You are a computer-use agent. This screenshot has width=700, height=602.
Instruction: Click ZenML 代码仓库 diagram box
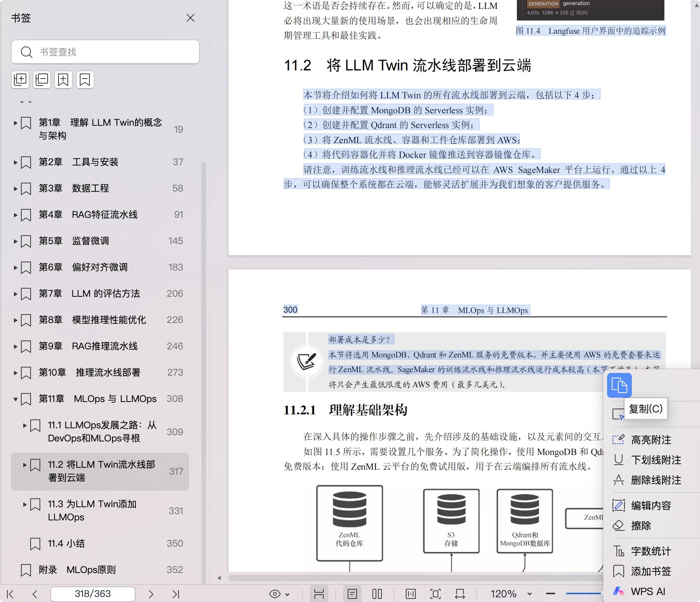(x=350, y=523)
